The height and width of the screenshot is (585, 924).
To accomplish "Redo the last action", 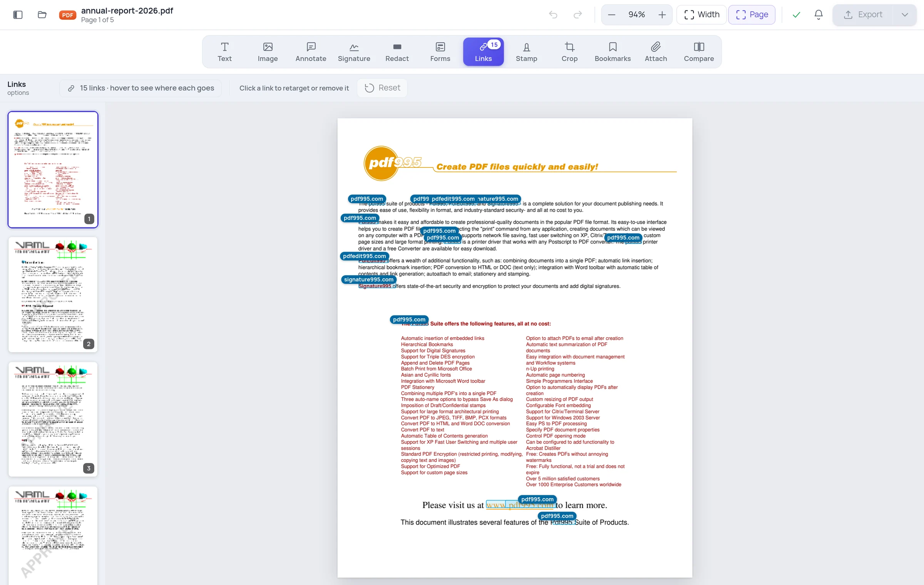I will [x=577, y=15].
